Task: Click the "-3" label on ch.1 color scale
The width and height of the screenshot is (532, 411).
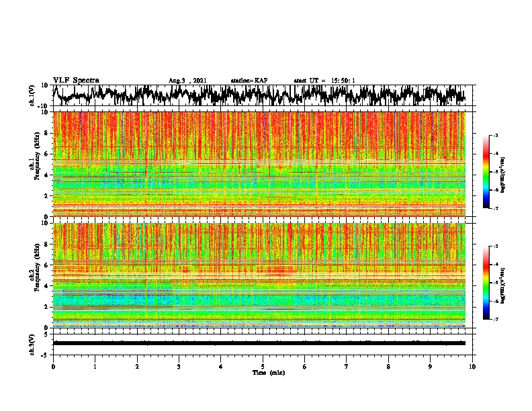Action: pyautogui.click(x=495, y=135)
